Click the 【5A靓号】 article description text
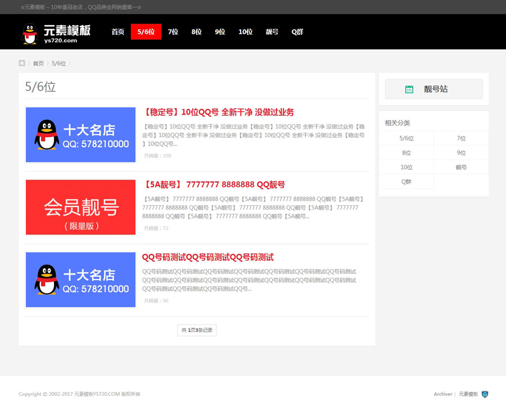Screen dimensions: 506x420 (x=253, y=207)
